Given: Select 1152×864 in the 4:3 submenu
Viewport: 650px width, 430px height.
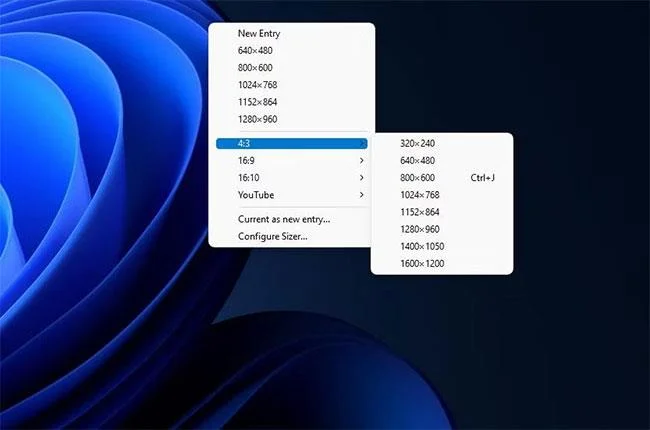Looking at the screenshot, I should 442,212.
